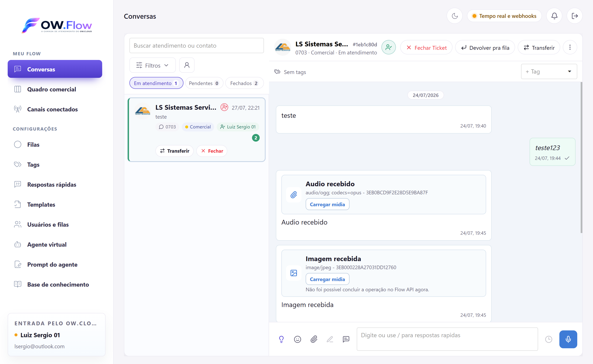
Task: Open Respostas rápidas settings
Action: coord(55,184)
